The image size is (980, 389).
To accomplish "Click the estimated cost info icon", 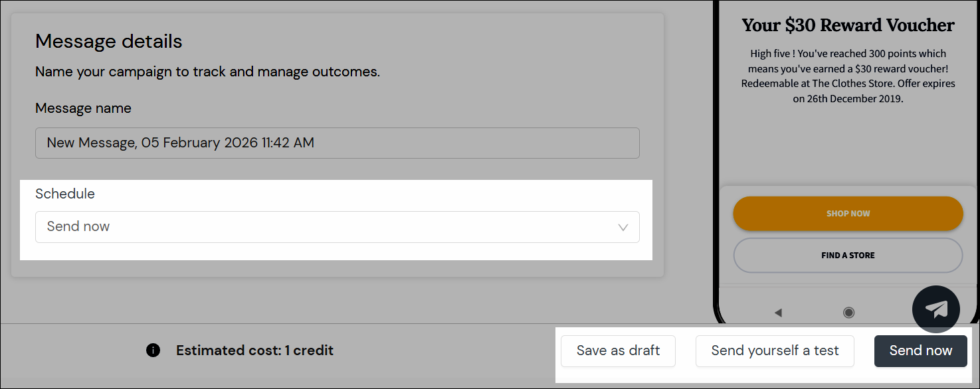I will (153, 350).
